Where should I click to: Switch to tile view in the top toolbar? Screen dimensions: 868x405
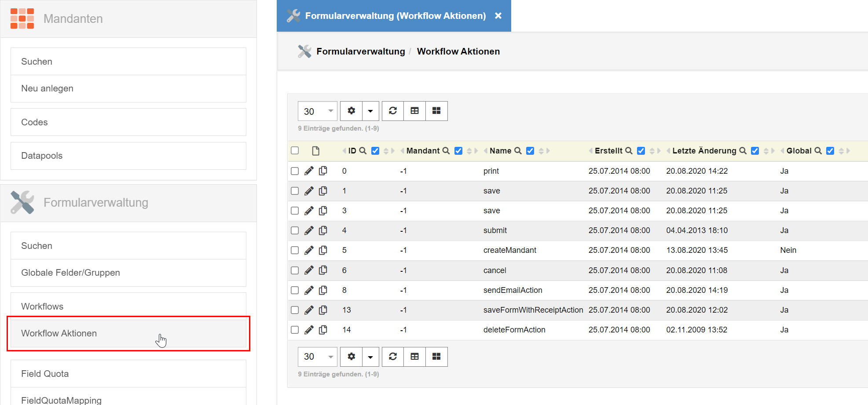pos(436,111)
